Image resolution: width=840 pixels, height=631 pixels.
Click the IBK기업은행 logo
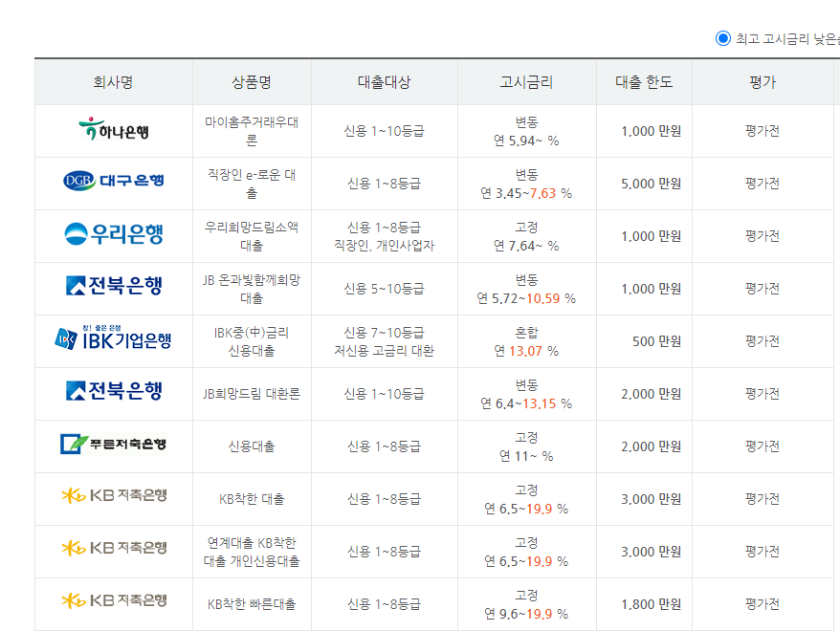tap(113, 337)
